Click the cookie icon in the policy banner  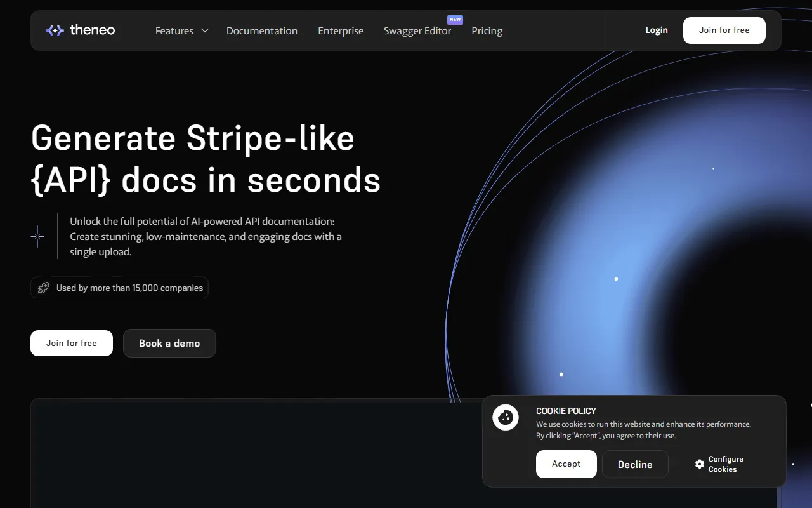pos(506,417)
